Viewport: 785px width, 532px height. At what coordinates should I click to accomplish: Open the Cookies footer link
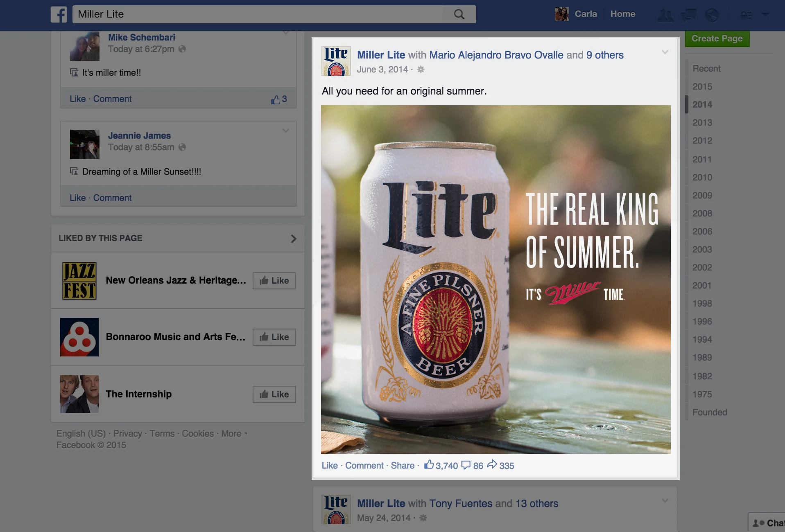coord(198,434)
